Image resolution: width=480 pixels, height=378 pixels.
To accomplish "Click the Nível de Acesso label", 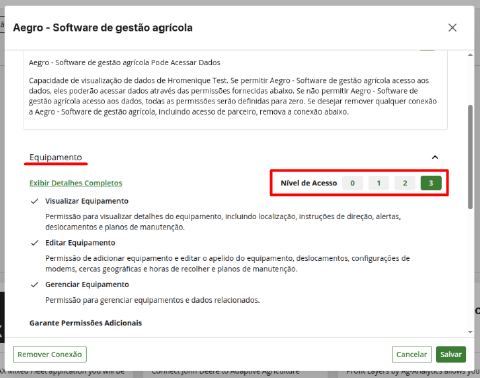I will pos(309,183).
